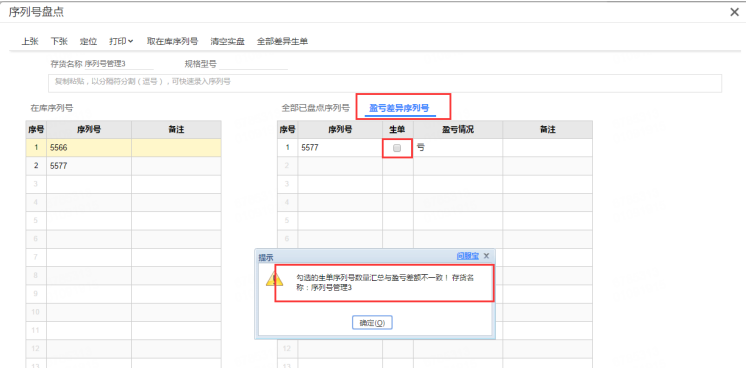Open the 问服宝 link in the dialog
746x368 pixels.
point(468,256)
